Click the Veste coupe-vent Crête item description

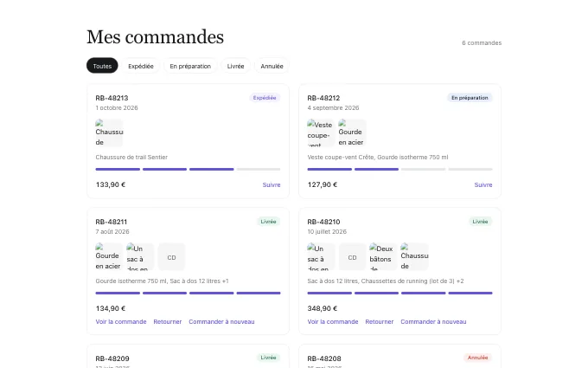pyautogui.click(x=378, y=157)
